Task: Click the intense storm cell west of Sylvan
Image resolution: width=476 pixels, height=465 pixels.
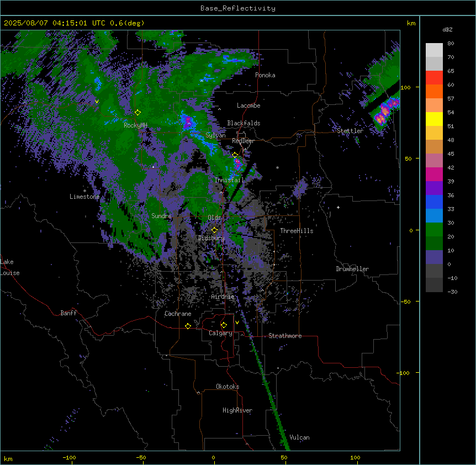Action: pyautogui.click(x=188, y=121)
